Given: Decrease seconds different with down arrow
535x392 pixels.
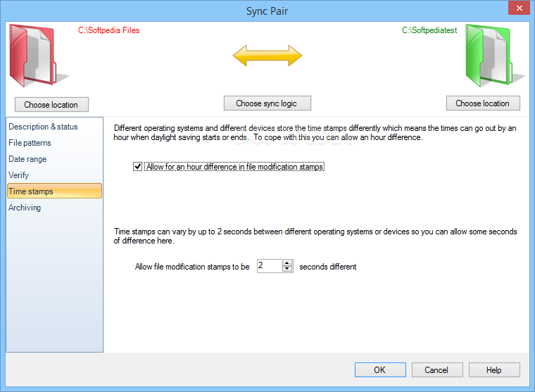Looking at the screenshot, I should [287, 269].
